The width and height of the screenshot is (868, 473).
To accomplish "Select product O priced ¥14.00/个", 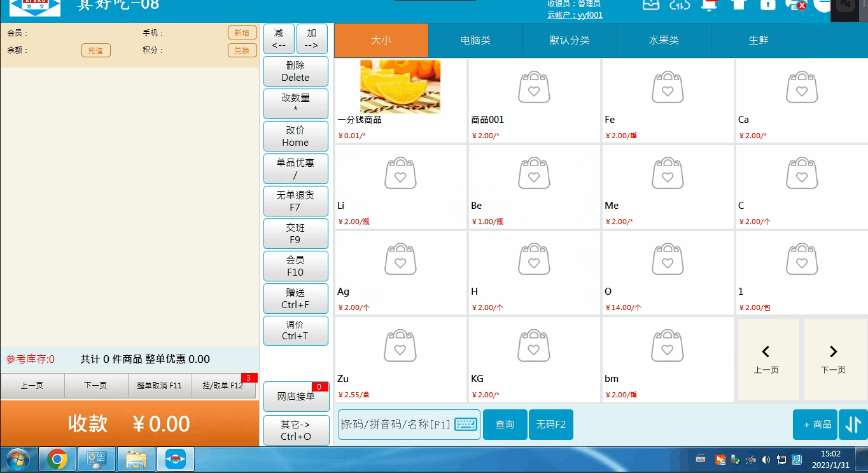I will [x=668, y=272].
